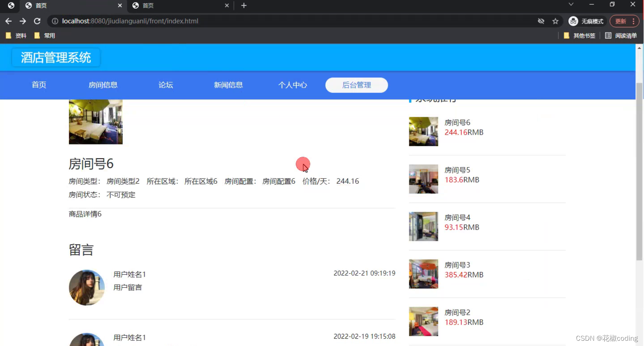The height and width of the screenshot is (346, 644).
Task: Open 房间号2 thumbnail in sidebar list
Action: click(424, 321)
